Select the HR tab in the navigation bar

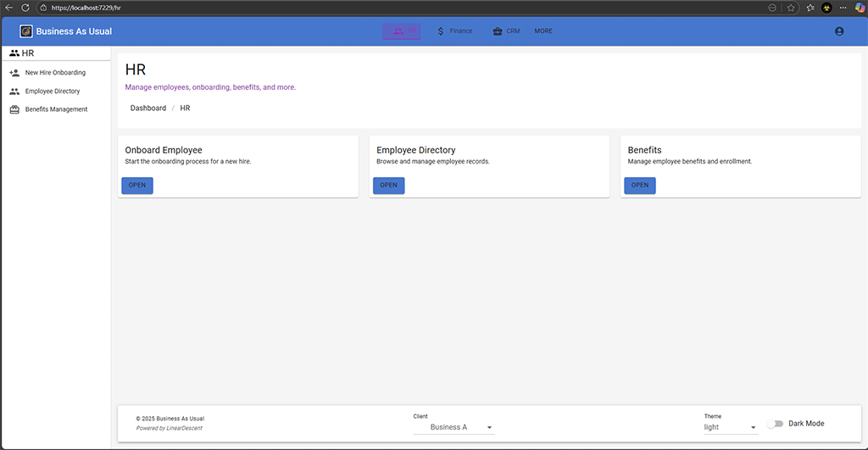pyautogui.click(x=402, y=31)
